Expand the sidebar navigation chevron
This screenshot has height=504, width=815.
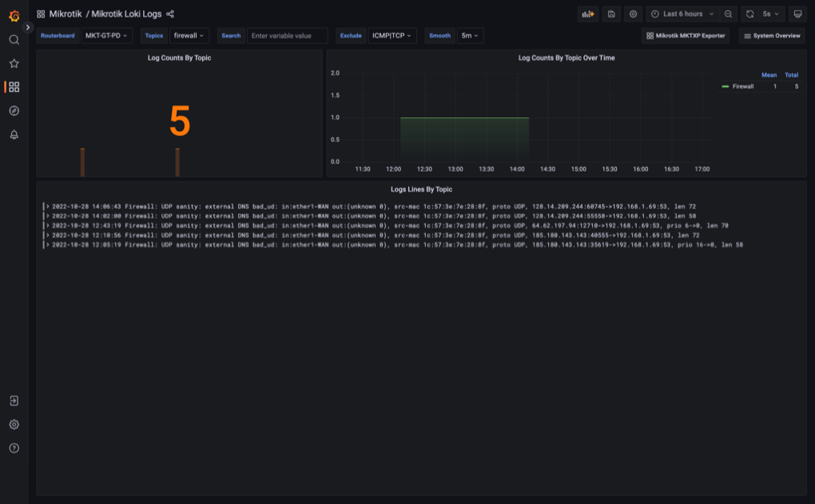(28, 27)
